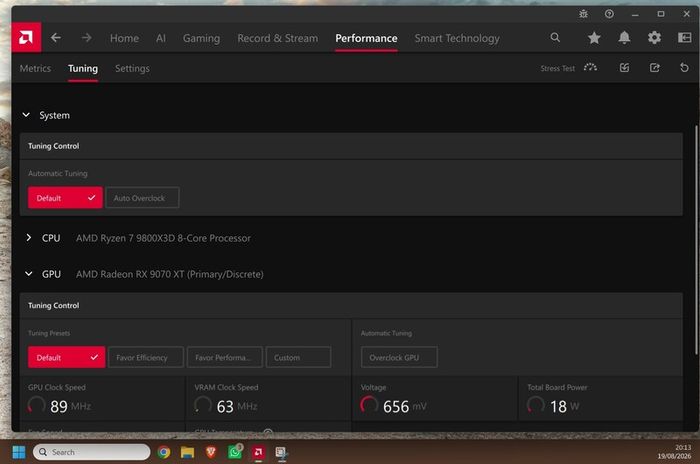Click the Total Board Power gauge
This screenshot has height=464, width=700.
[x=535, y=405]
